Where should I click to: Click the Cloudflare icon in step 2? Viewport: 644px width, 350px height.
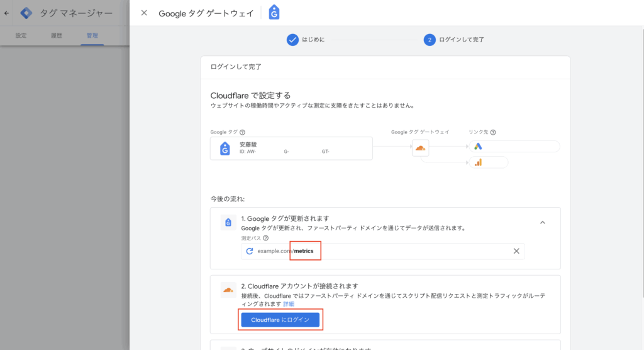pyautogui.click(x=228, y=290)
